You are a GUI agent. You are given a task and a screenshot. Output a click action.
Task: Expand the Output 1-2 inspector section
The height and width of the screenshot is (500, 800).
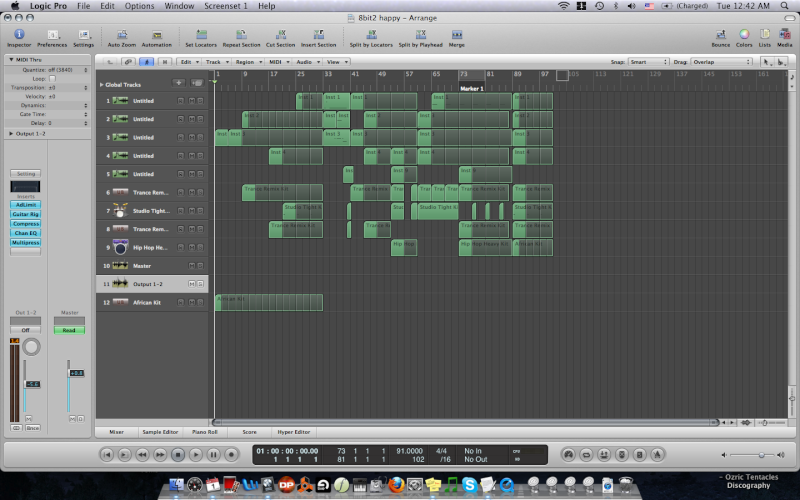tap(11, 134)
